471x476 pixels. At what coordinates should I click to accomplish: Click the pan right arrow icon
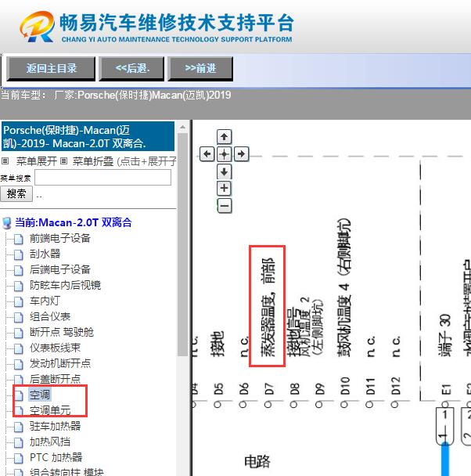pyautogui.click(x=242, y=154)
